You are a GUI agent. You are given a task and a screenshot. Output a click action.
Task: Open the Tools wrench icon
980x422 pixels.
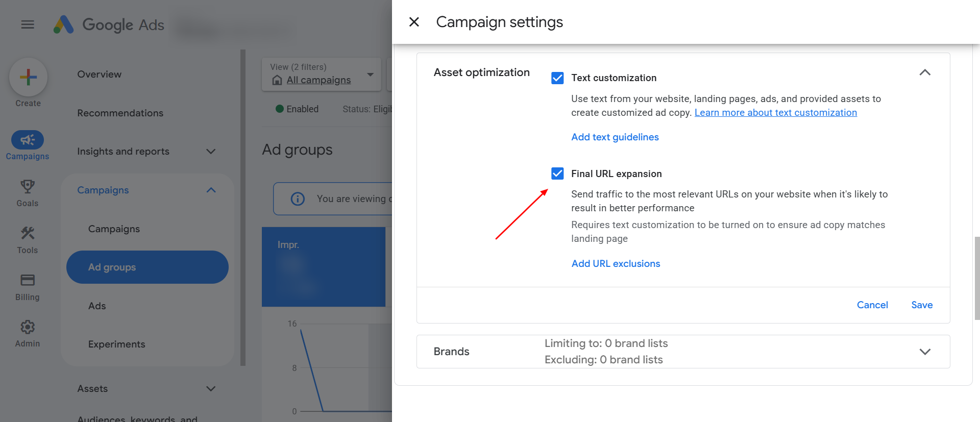[28, 234]
